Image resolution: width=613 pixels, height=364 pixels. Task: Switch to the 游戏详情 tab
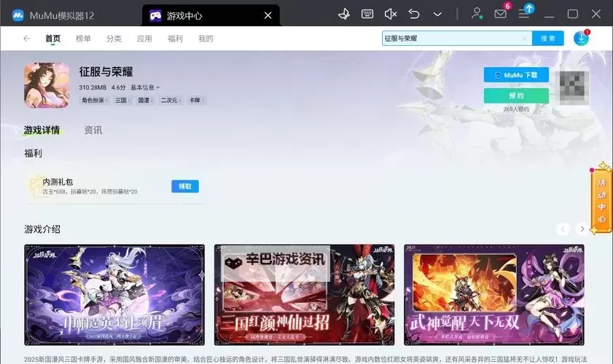pyautogui.click(x=42, y=130)
